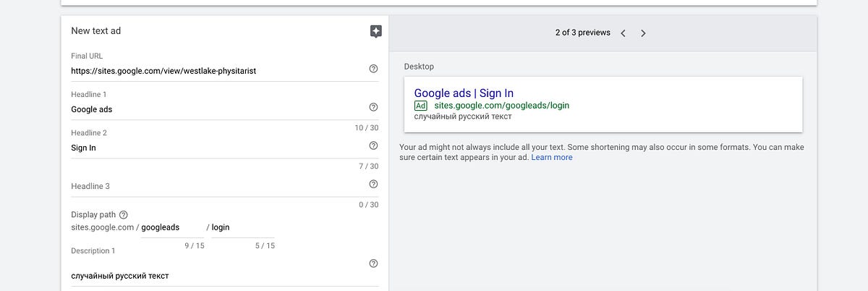Edit the login display path field
Image resolution: width=868 pixels, height=291 pixels.
(242, 227)
